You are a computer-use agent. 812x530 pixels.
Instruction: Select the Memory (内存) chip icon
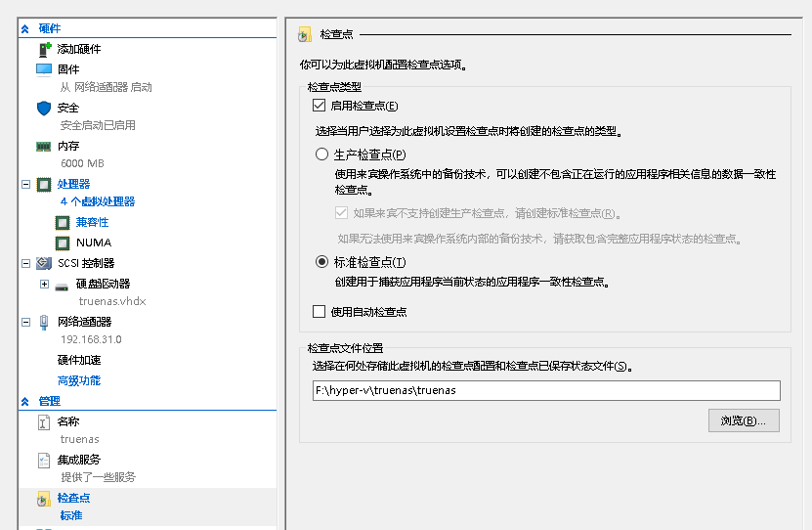44,146
